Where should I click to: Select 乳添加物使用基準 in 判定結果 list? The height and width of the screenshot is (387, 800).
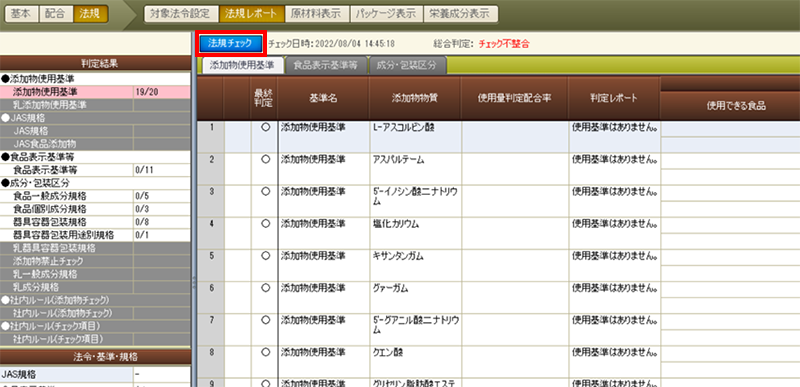tap(95, 105)
